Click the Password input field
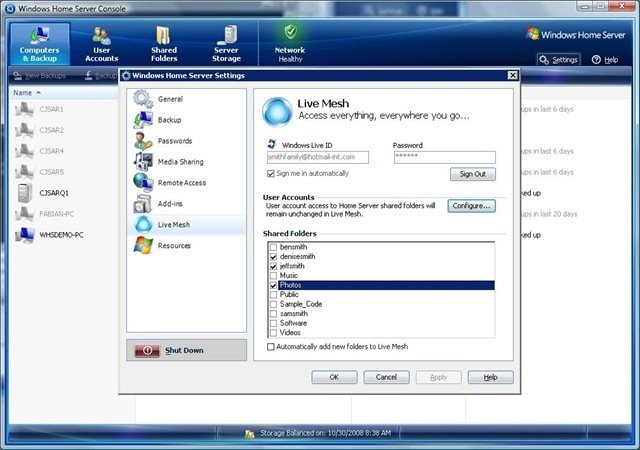This screenshot has width=640, height=450. click(x=445, y=157)
